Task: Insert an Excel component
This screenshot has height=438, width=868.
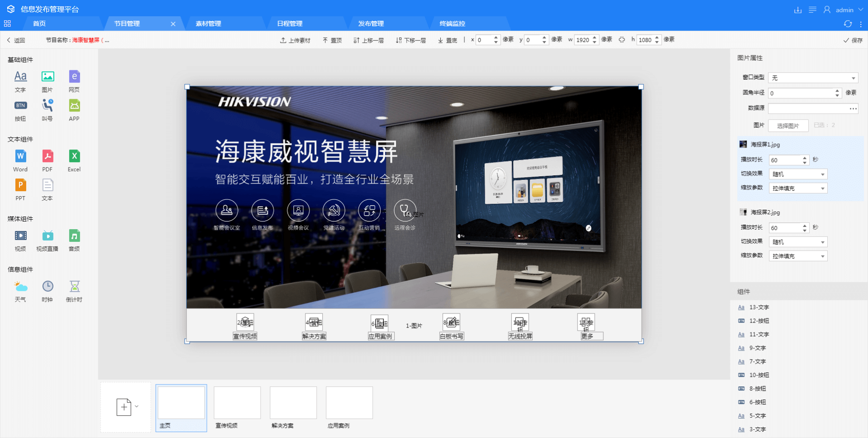Action: click(74, 161)
